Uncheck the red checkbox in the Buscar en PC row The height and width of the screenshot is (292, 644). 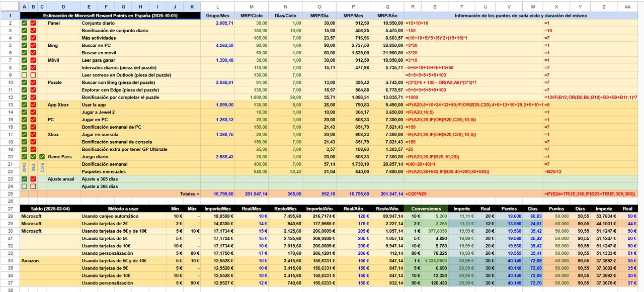[33, 45]
